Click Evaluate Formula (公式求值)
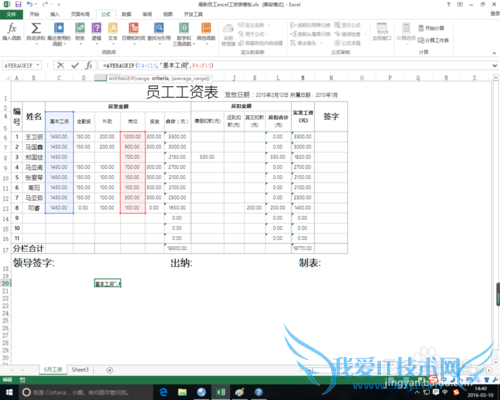The width and height of the screenshot is (500, 400). [x=348, y=43]
